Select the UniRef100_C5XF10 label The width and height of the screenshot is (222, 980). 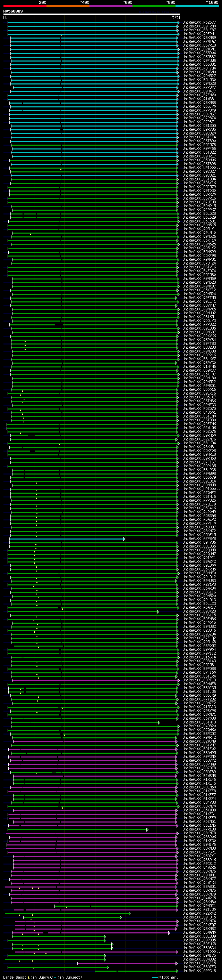199,241
